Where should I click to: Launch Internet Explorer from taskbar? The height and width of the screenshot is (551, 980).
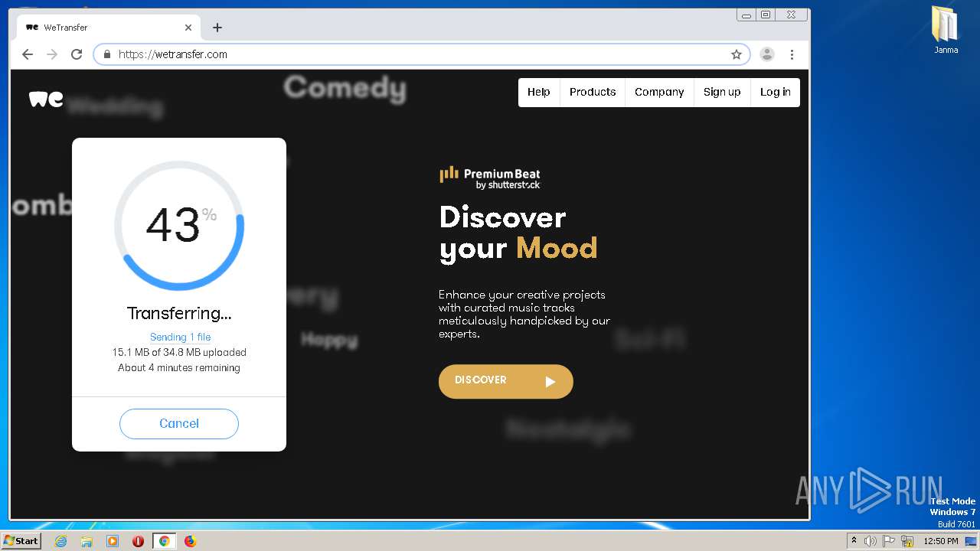(60, 541)
